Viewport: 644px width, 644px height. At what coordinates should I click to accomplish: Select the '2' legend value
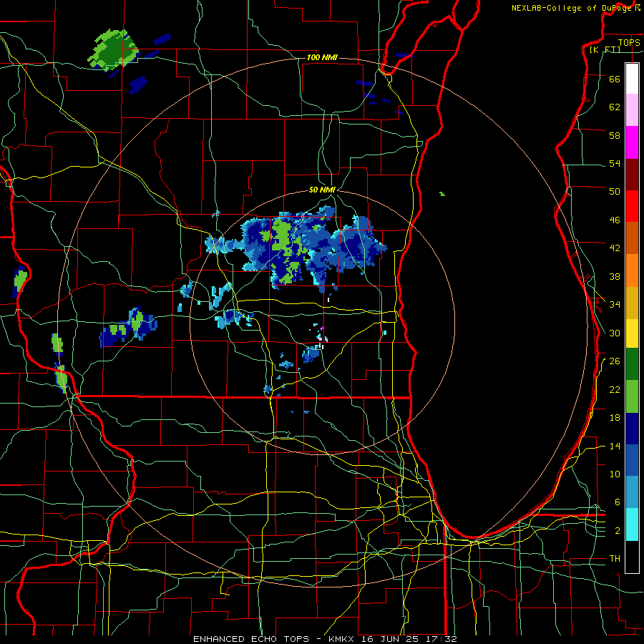(x=618, y=531)
